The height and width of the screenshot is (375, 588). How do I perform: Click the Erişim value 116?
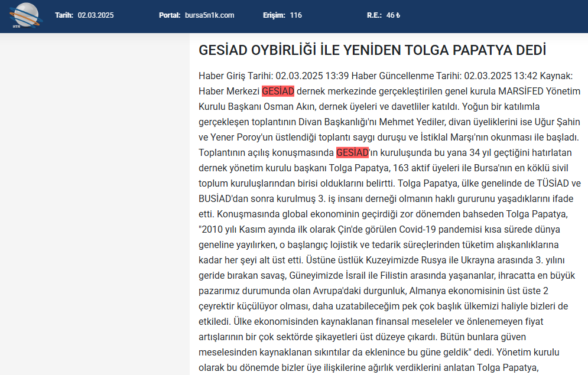pyautogui.click(x=296, y=15)
